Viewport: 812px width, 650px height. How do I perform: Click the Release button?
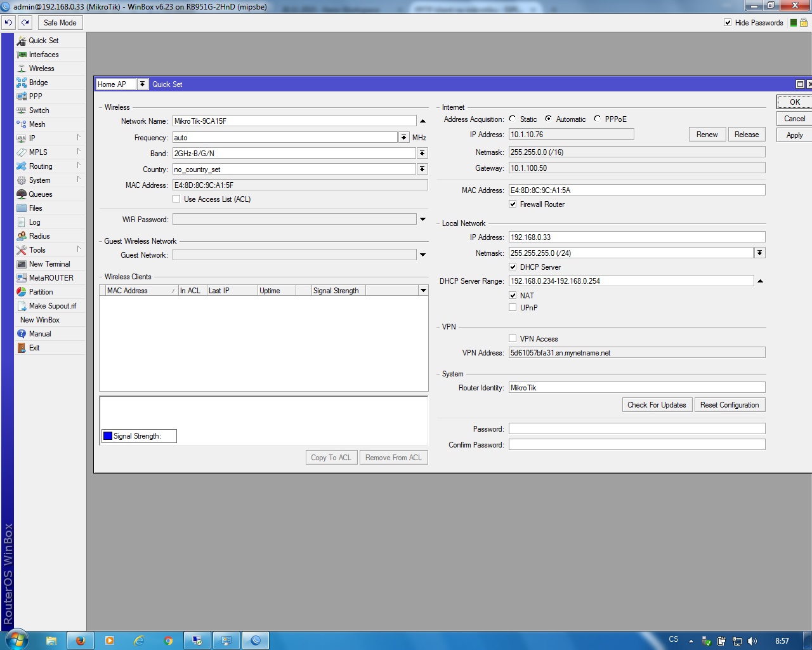pos(747,135)
